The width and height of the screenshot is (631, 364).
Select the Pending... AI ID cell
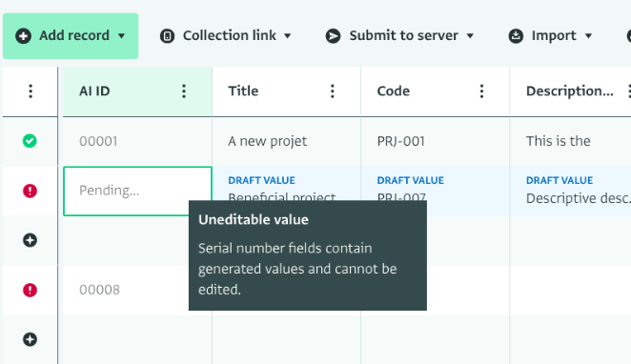pyautogui.click(x=137, y=191)
